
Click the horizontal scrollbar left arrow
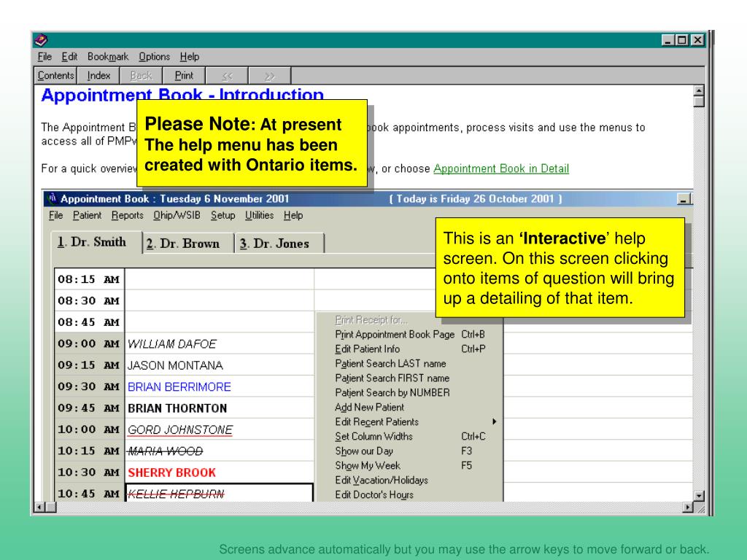click(39, 507)
